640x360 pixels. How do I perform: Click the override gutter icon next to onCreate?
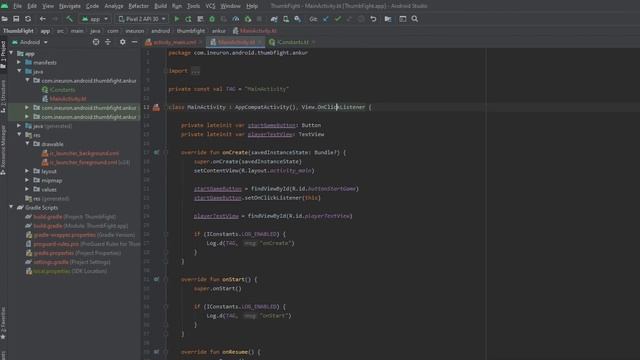pos(156,152)
